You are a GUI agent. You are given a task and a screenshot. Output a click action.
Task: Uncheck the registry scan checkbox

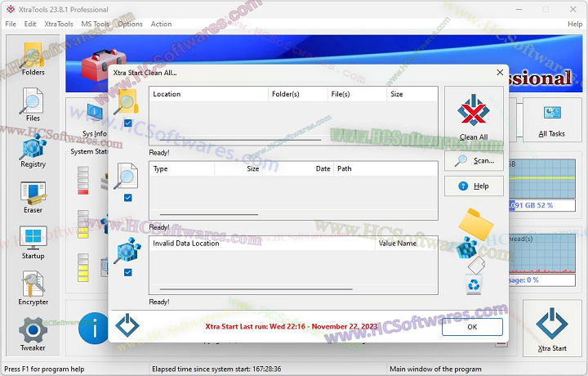(x=128, y=272)
